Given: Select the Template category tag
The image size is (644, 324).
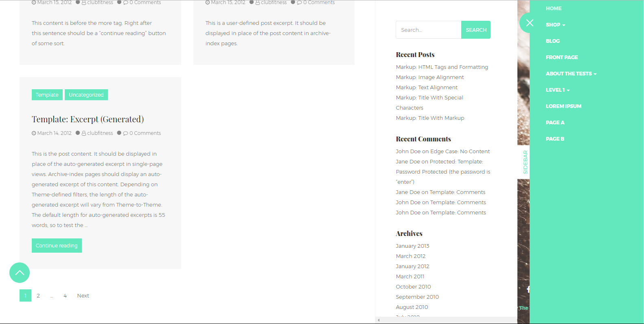Looking at the screenshot, I should 47,95.
